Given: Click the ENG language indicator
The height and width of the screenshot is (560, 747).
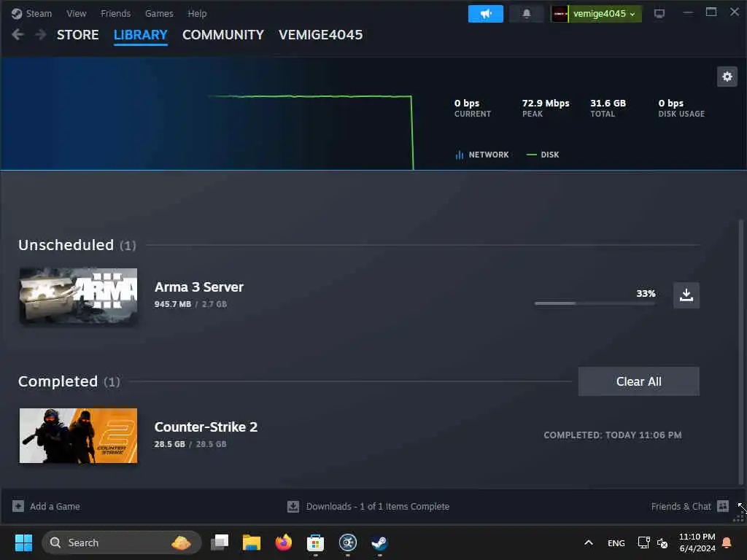Looking at the screenshot, I should (x=616, y=542).
